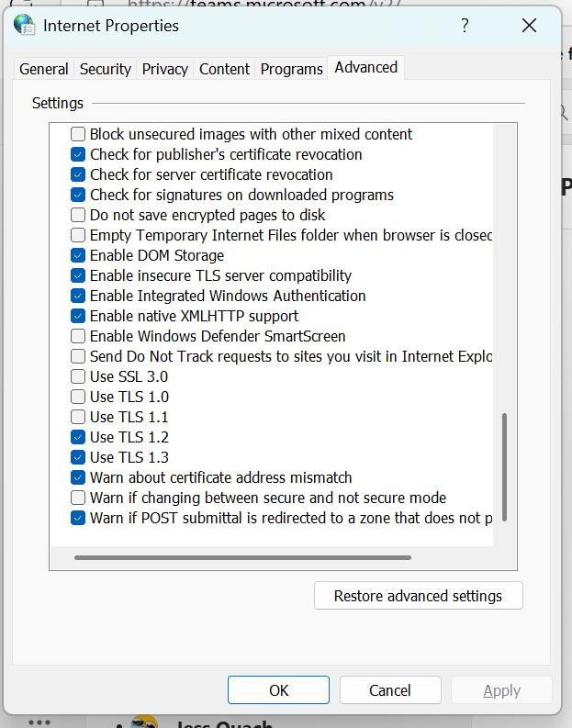This screenshot has height=728, width=572.
Task: Click the Internet Properties globe icon
Action: tap(24, 25)
